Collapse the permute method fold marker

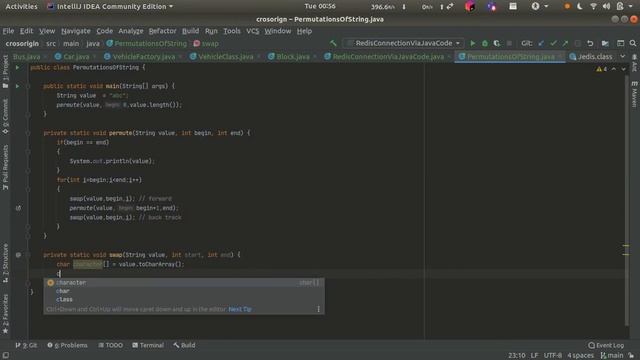(28, 133)
